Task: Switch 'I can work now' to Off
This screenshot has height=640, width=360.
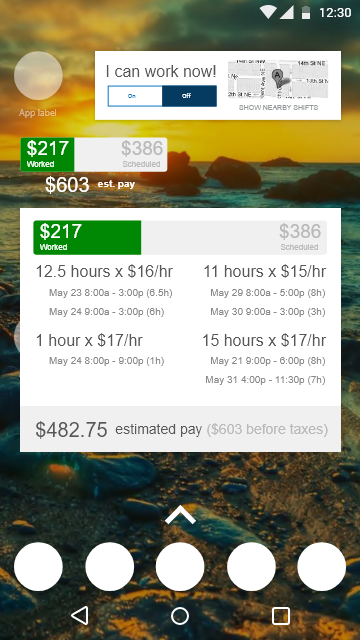Action: (189, 96)
